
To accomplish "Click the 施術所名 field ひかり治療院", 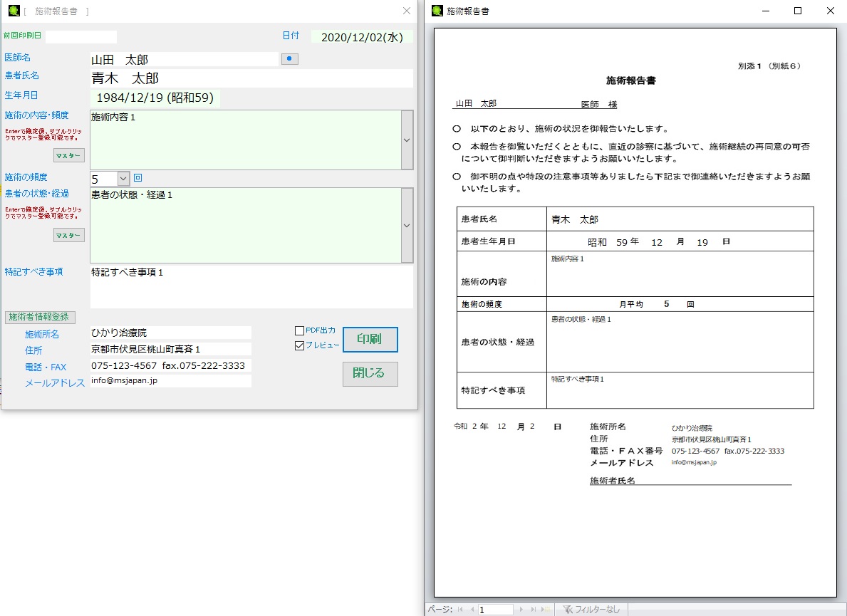I will tap(171, 333).
